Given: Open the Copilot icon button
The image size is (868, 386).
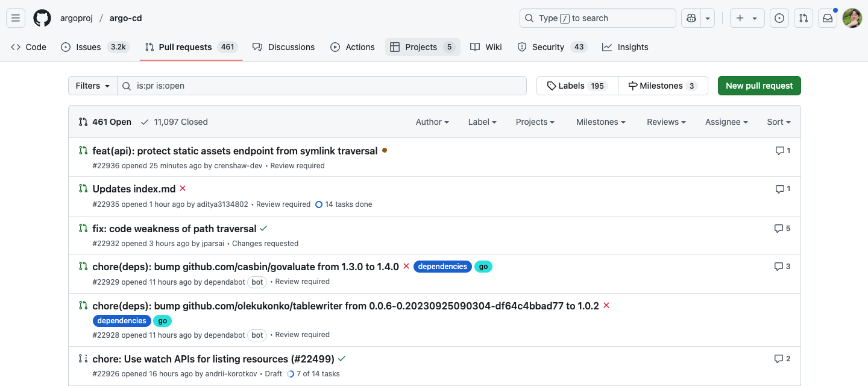Looking at the screenshot, I should click(x=691, y=18).
